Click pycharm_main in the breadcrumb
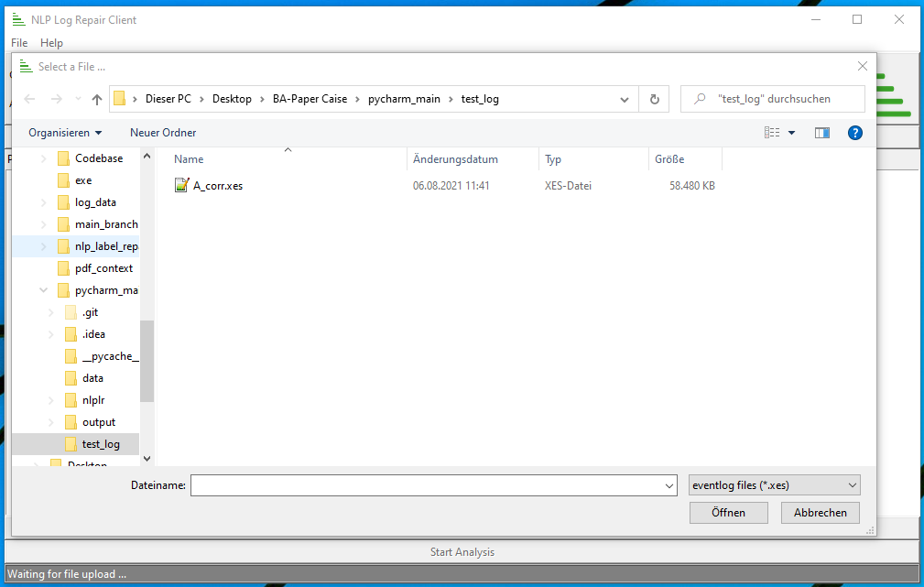924x587 pixels. (x=404, y=99)
